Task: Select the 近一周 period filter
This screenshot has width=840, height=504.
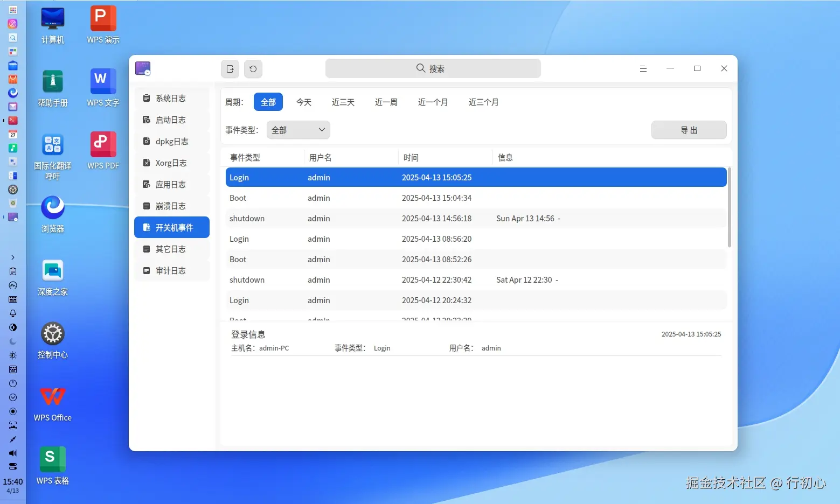Action: [386, 102]
